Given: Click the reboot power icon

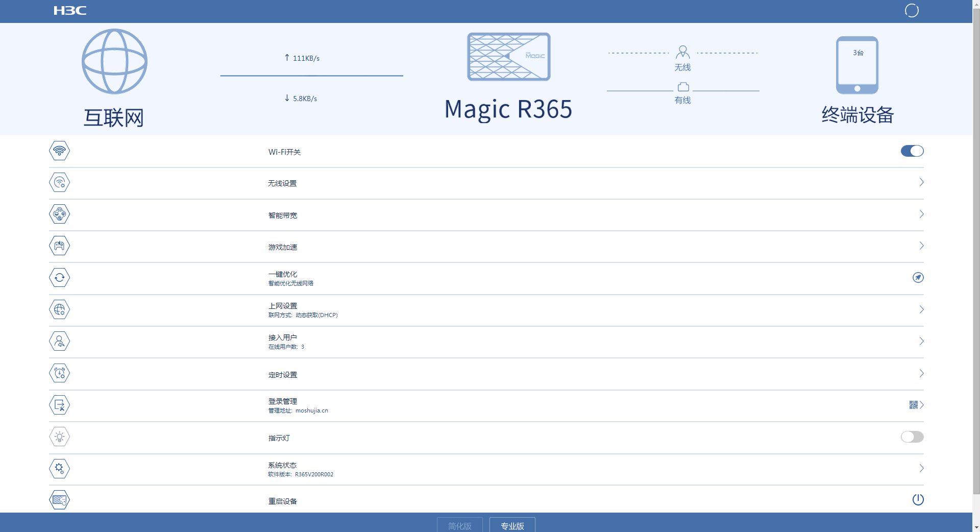Looking at the screenshot, I should click(918, 499).
